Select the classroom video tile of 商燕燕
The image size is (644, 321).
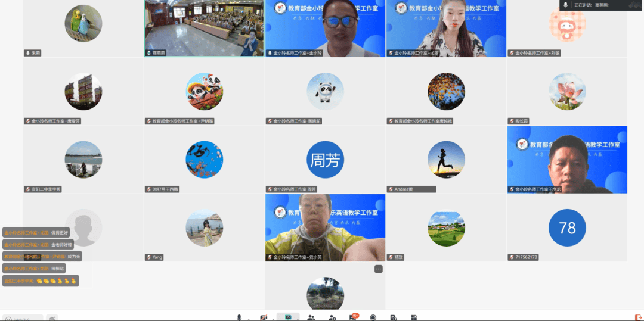[x=204, y=28]
